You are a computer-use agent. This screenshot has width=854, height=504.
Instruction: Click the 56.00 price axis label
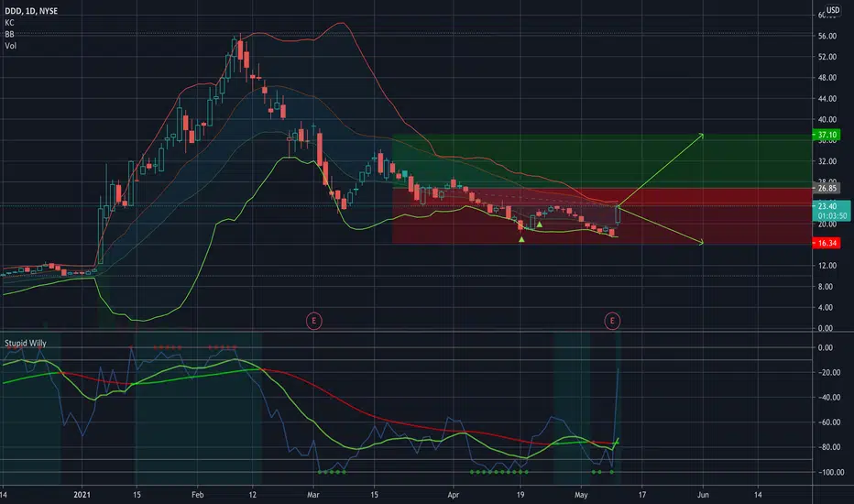[x=827, y=36]
